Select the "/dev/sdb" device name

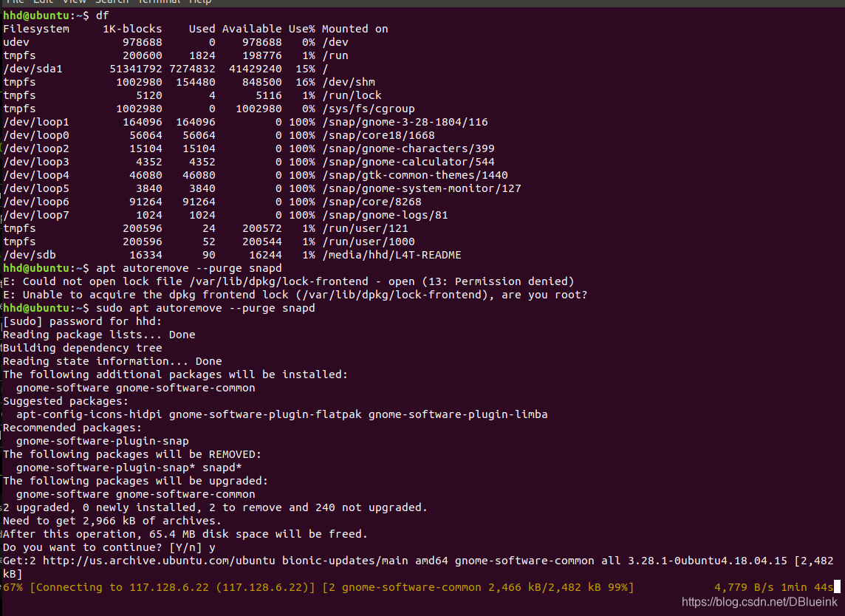coord(30,255)
